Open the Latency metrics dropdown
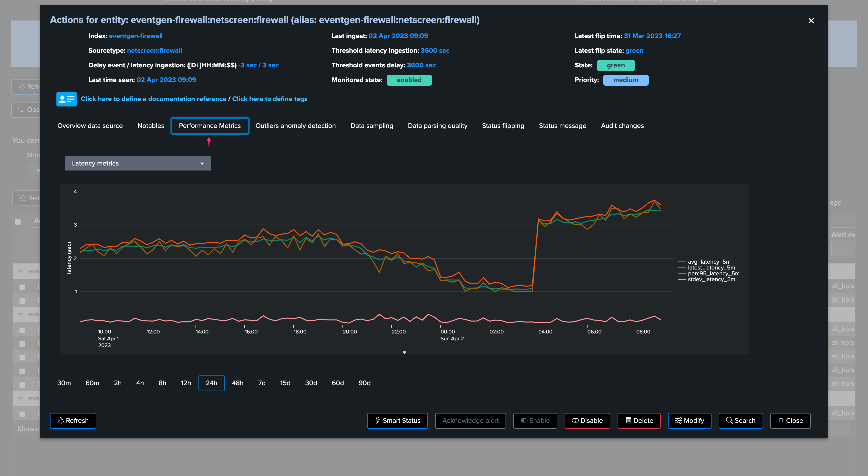868x476 pixels. (137, 163)
